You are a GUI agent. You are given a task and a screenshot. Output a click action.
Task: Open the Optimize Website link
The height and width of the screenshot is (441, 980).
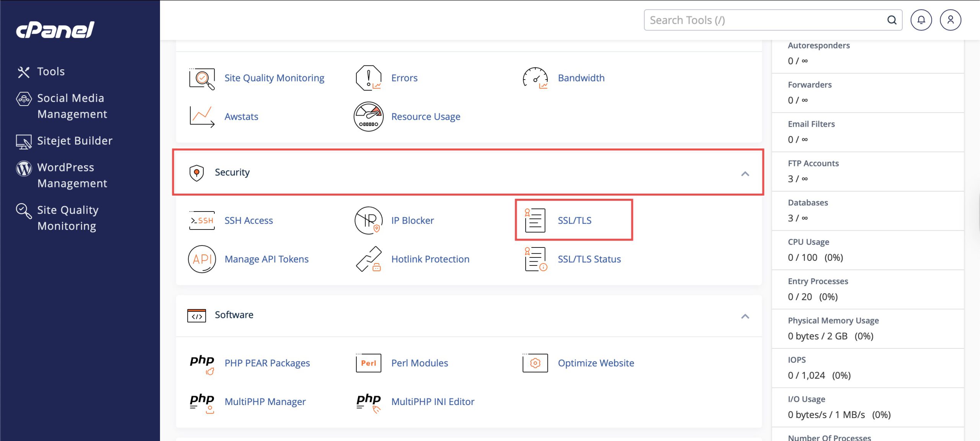pos(596,363)
